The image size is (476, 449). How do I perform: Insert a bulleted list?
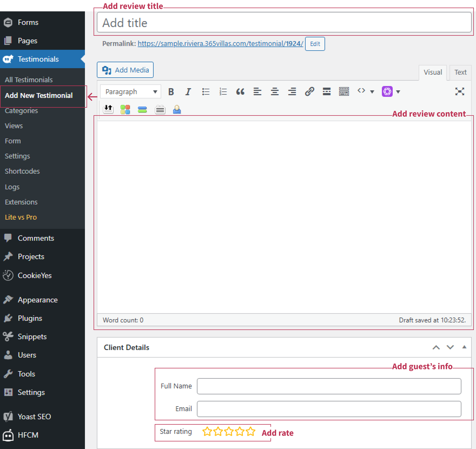(x=206, y=92)
